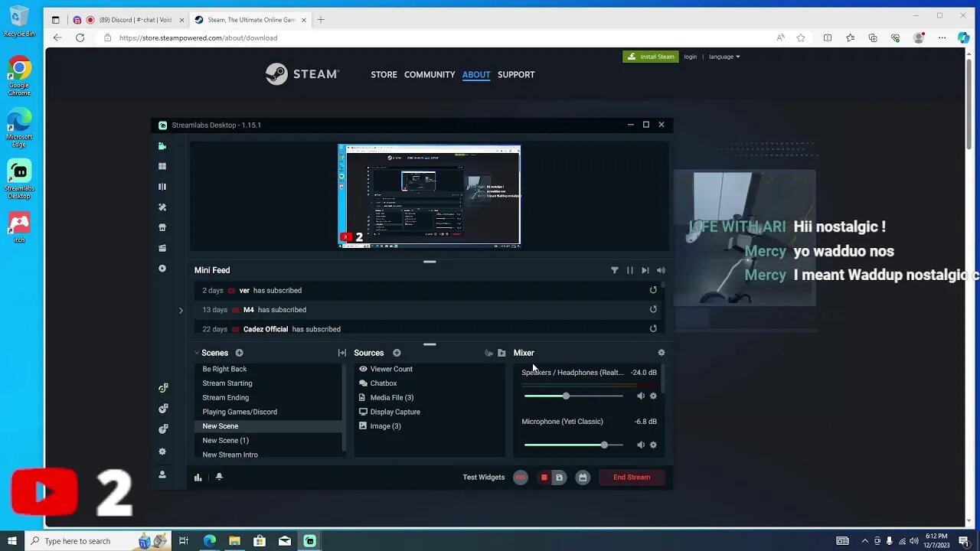Replay the 'ver has subscribed' alert
980x551 pixels.
coord(653,290)
